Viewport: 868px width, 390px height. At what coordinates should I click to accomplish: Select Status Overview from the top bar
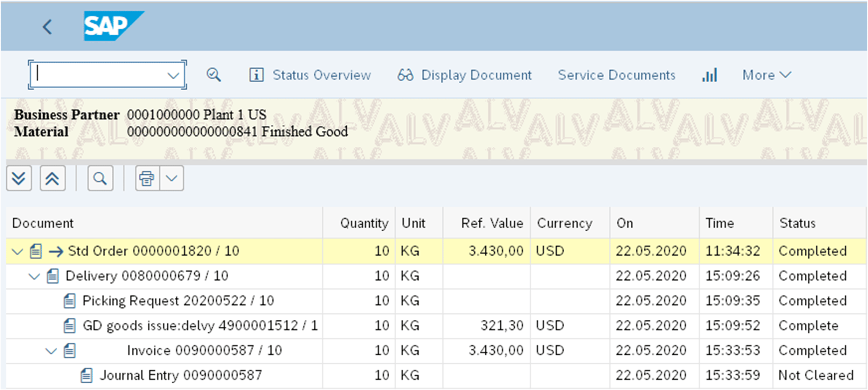point(322,75)
